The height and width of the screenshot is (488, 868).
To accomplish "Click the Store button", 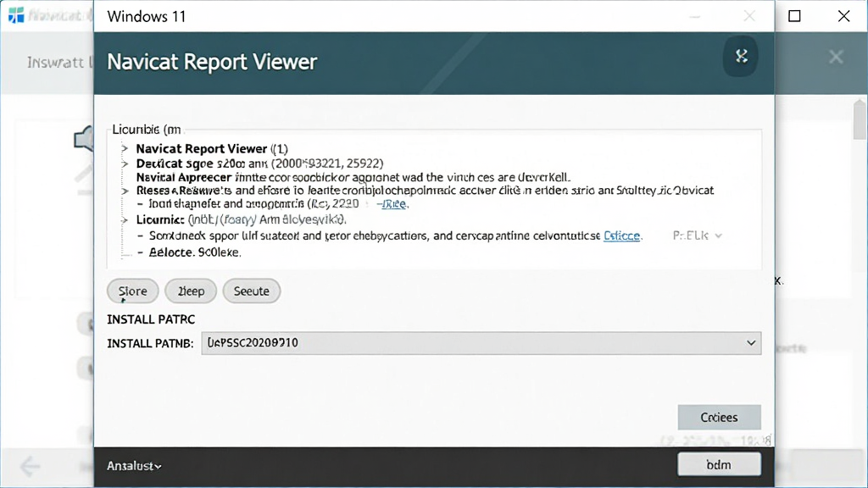I will pos(133,291).
